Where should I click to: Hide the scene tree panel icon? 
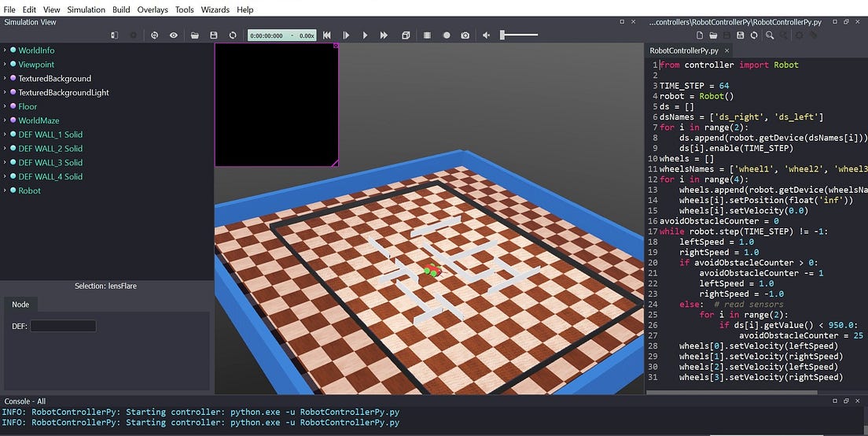(114, 35)
